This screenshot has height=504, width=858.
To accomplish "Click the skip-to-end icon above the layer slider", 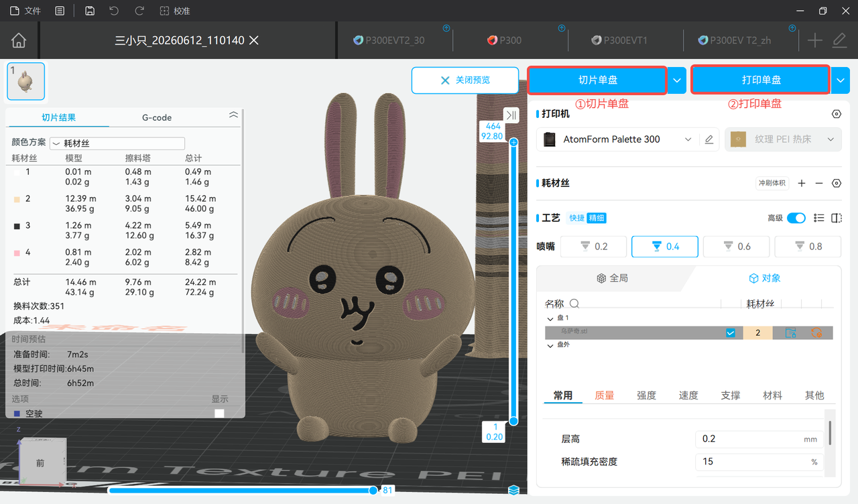I will coord(512,115).
